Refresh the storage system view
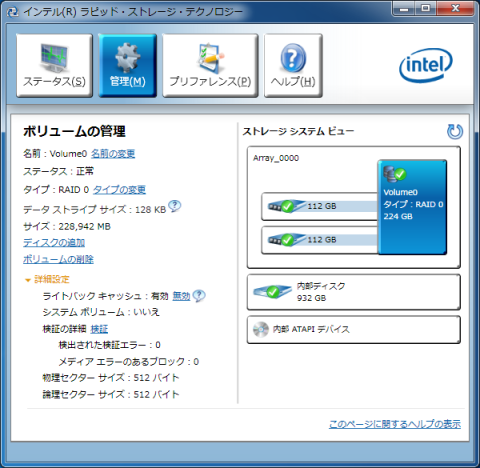480x468 pixels. [455, 131]
